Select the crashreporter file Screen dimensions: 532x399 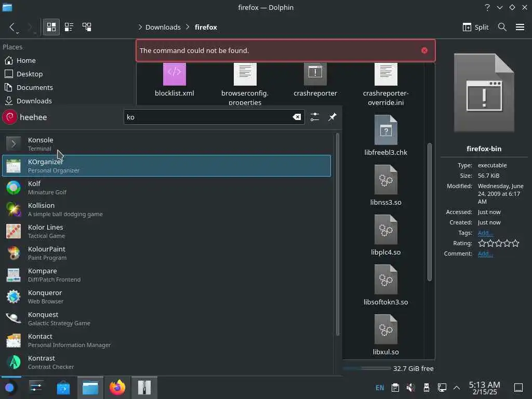(x=315, y=80)
